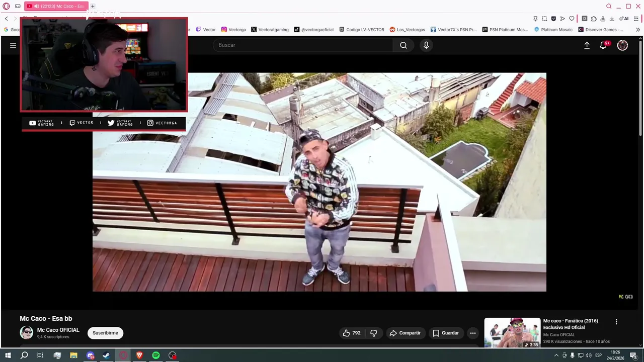Open the YouTube notifications bell
This screenshot has height=362, width=644.
coord(604,45)
